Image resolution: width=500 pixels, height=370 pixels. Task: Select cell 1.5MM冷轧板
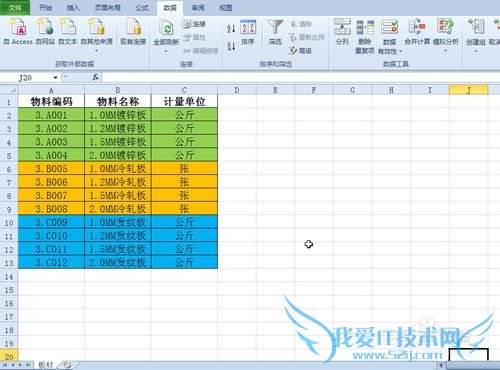click(x=118, y=196)
